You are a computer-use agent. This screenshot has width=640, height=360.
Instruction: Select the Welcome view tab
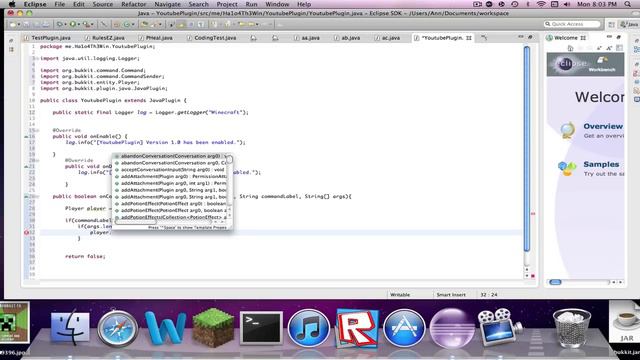point(567,38)
